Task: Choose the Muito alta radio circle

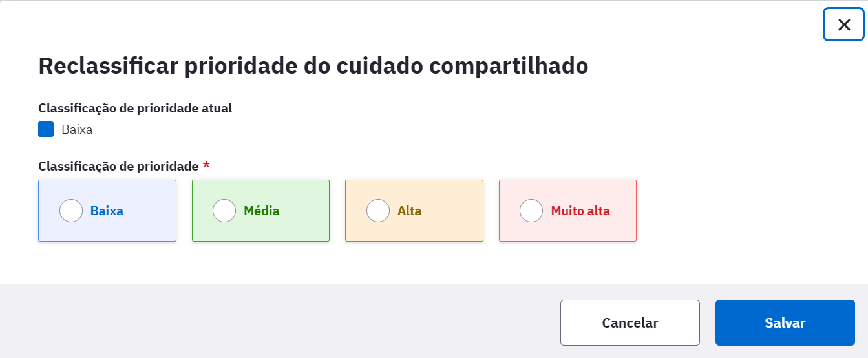Action: [x=531, y=211]
